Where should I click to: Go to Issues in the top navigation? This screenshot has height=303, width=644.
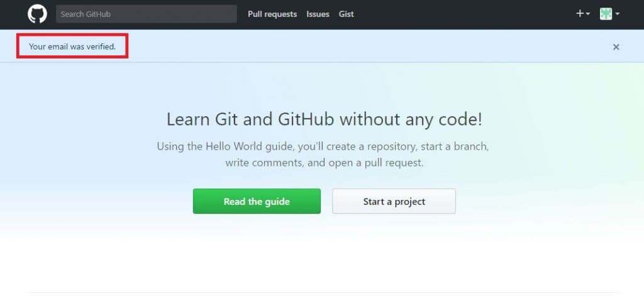tap(318, 14)
